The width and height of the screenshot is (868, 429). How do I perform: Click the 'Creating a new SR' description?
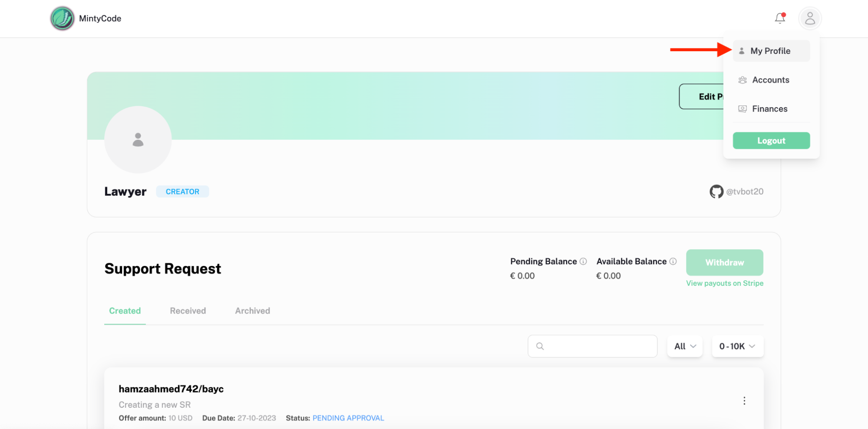pyautogui.click(x=155, y=405)
